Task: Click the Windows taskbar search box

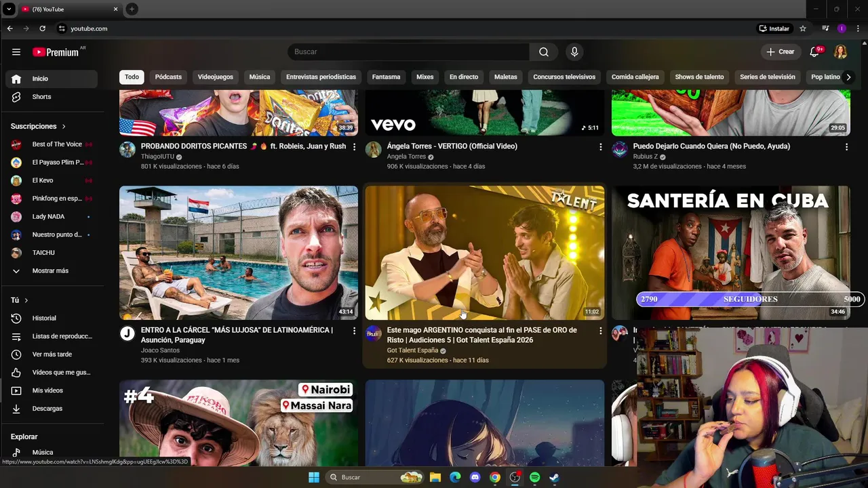Action: [x=374, y=477]
